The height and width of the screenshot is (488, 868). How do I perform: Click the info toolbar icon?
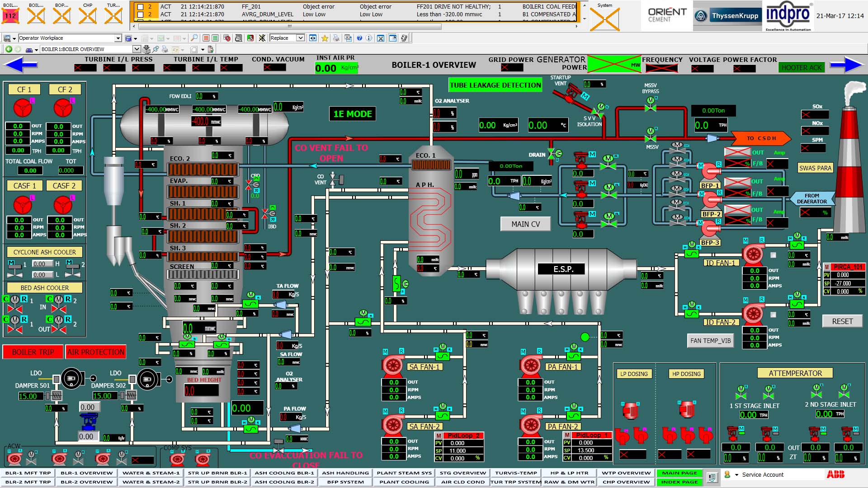pyautogui.click(x=369, y=38)
